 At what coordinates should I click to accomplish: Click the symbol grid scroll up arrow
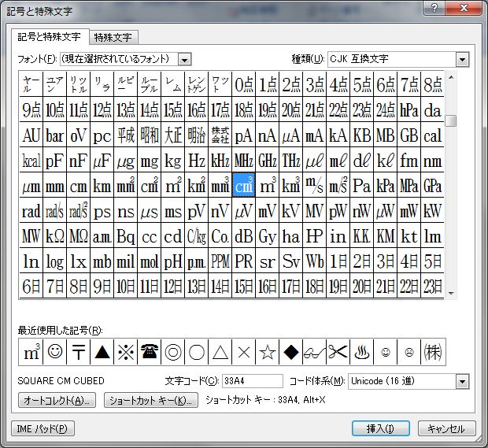(451, 77)
